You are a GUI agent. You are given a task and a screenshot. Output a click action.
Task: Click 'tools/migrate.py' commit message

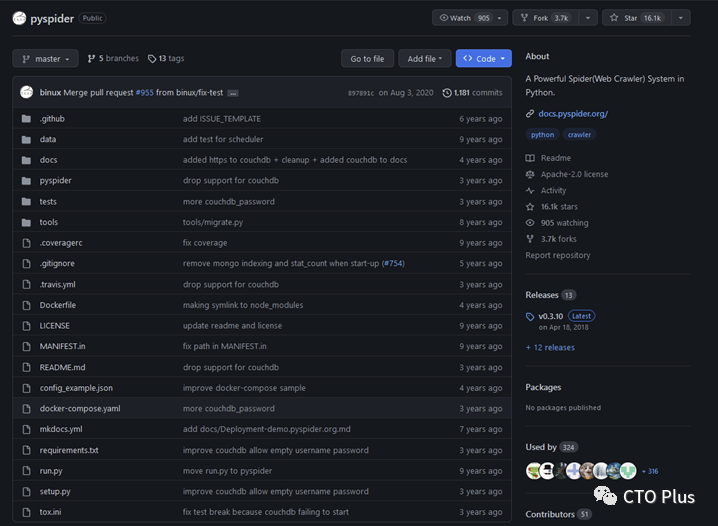coord(213,222)
